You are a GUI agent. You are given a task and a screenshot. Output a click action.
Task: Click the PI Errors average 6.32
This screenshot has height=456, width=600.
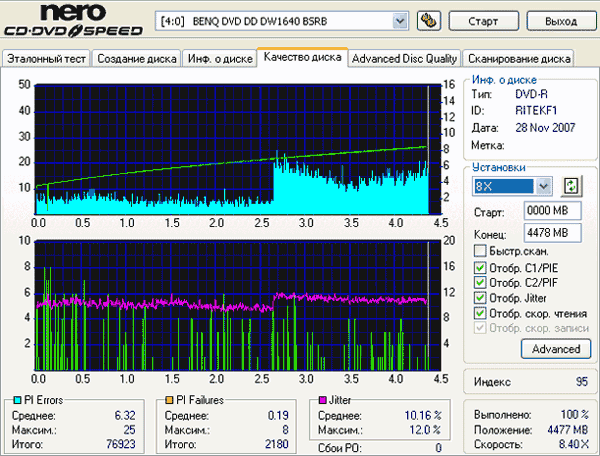125,415
